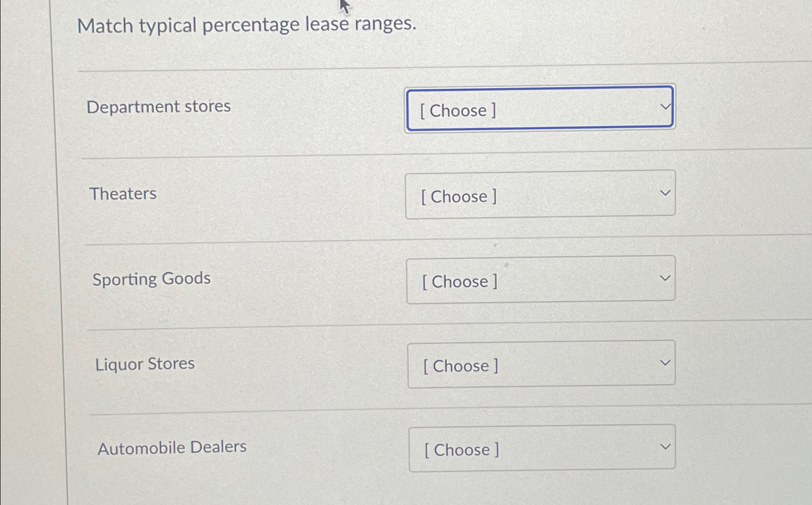Click the chevron on the Automobile Dealers selector

665,446
